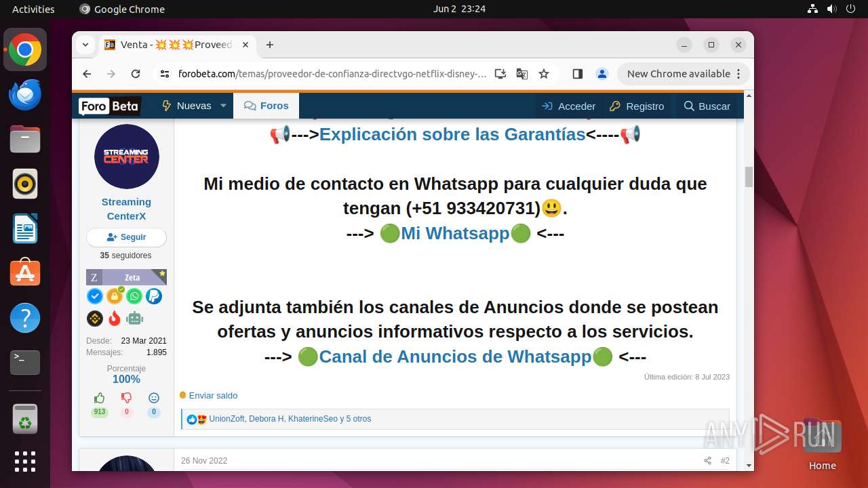The width and height of the screenshot is (868, 488).
Task: Open the system status menu
Action: (831, 9)
